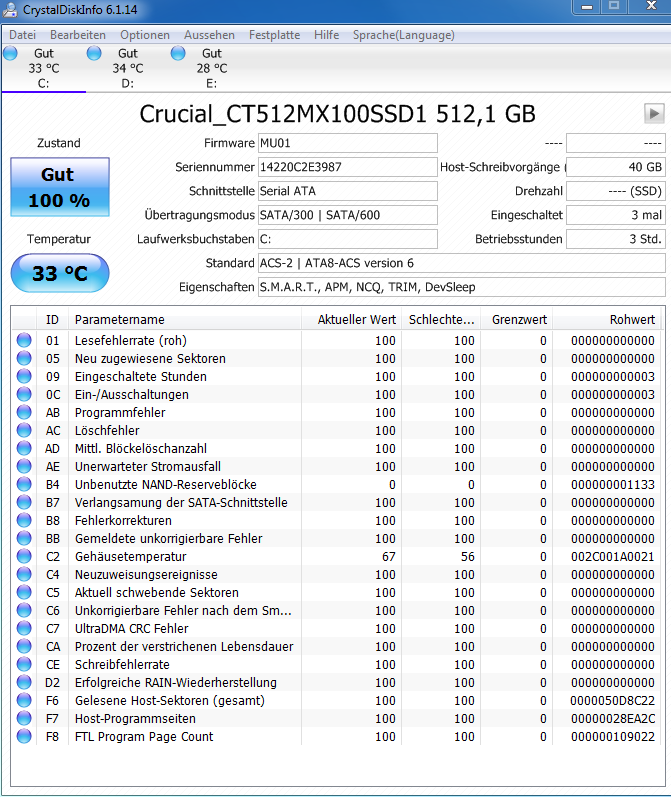Viewport: 671px width, 797px height.
Task: Open the Datei menu
Action: pyautogui.click(x=22, y=35)
